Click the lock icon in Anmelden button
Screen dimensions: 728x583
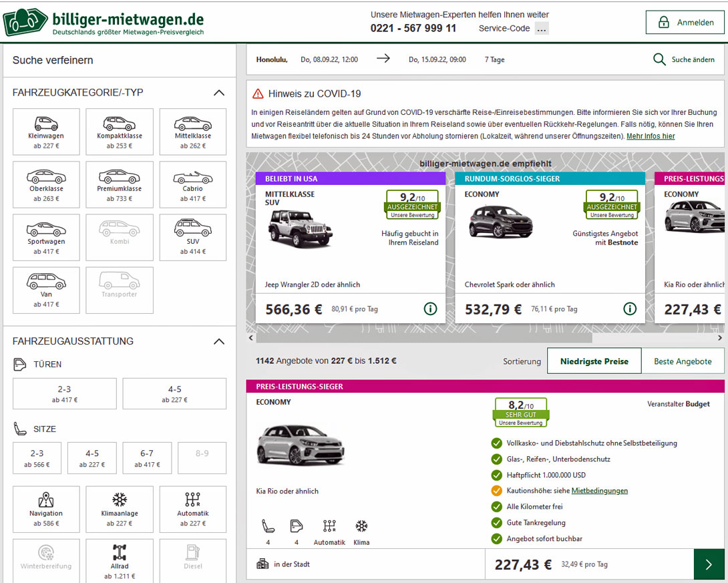click(664, 22)
